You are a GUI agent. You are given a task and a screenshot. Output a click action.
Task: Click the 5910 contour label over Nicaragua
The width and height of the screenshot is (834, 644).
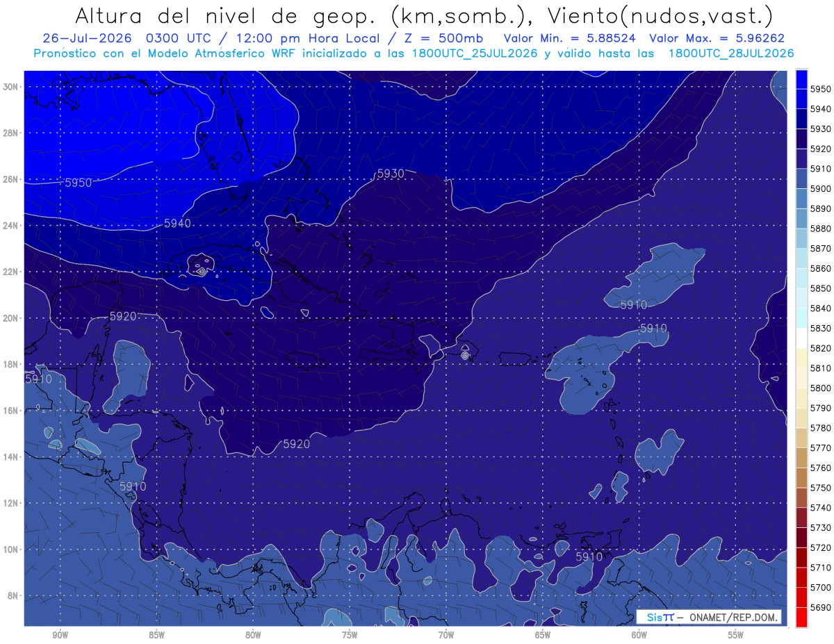coord(132,486)
